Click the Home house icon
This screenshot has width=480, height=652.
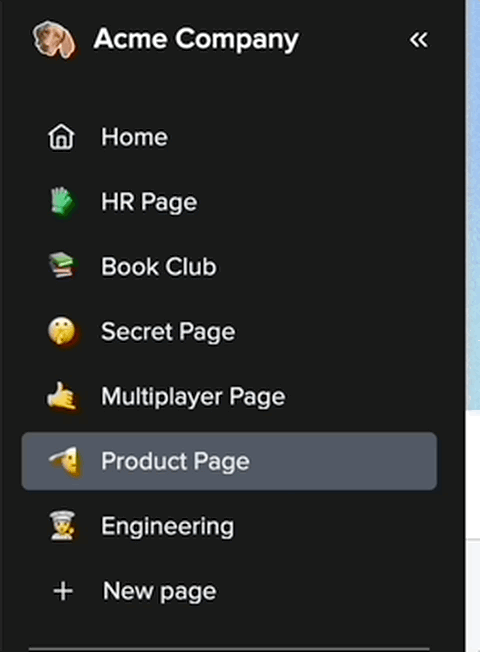[61, 137]
